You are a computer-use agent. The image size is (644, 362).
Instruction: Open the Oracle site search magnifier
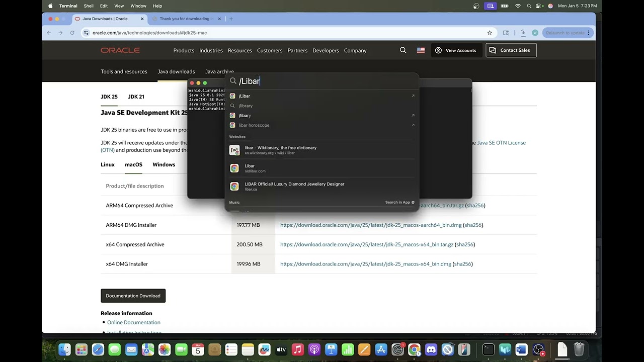(x=403, y=50)
